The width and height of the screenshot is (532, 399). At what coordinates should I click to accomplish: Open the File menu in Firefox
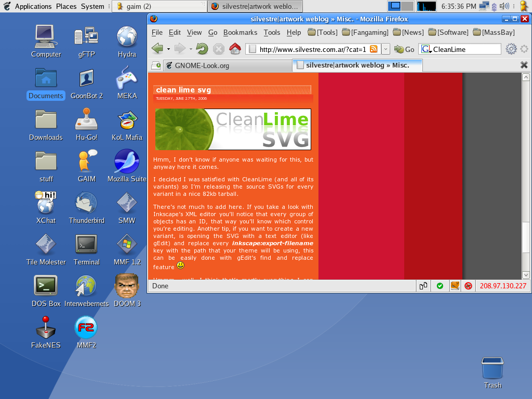[x=157, y=32]
